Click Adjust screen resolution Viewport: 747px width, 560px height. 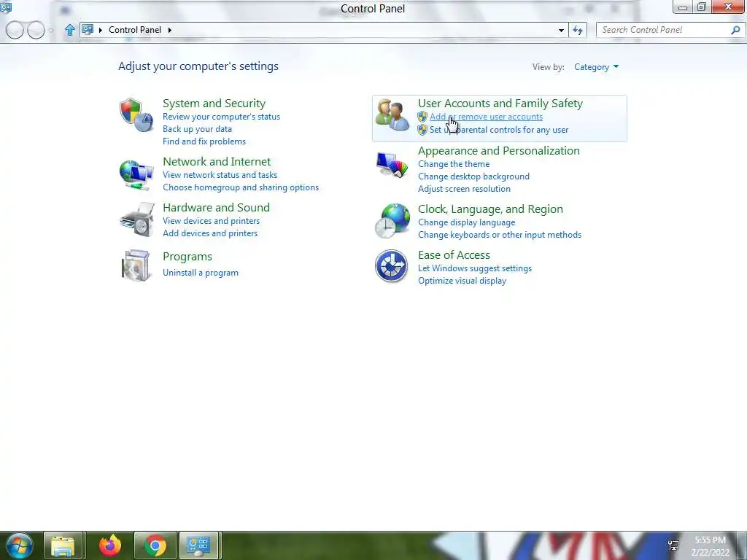click(x=464, y=189)
